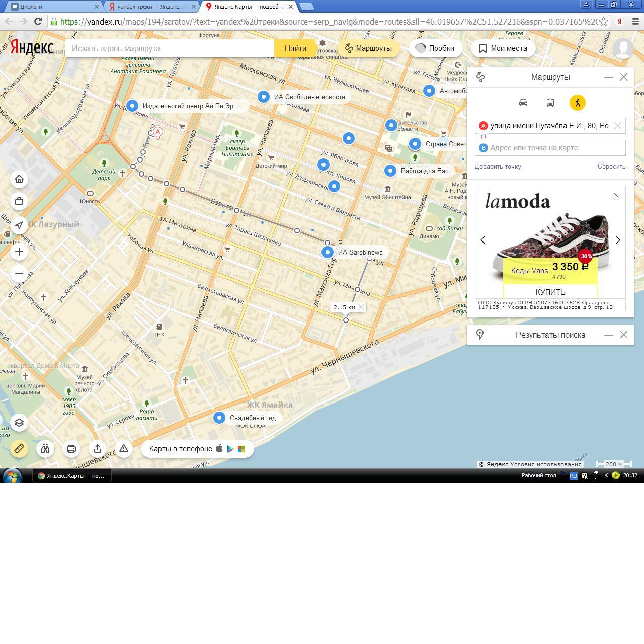
Task: Click the Найти search button
Action: point(295,48)
